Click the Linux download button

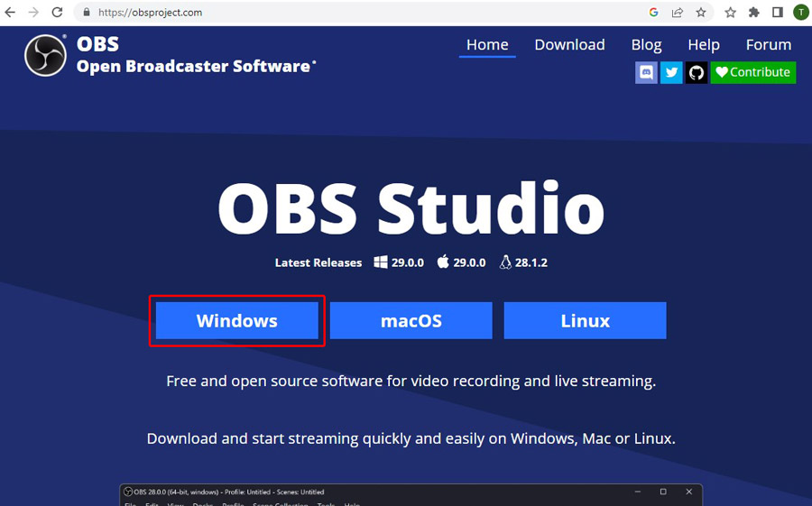(586, 320)
